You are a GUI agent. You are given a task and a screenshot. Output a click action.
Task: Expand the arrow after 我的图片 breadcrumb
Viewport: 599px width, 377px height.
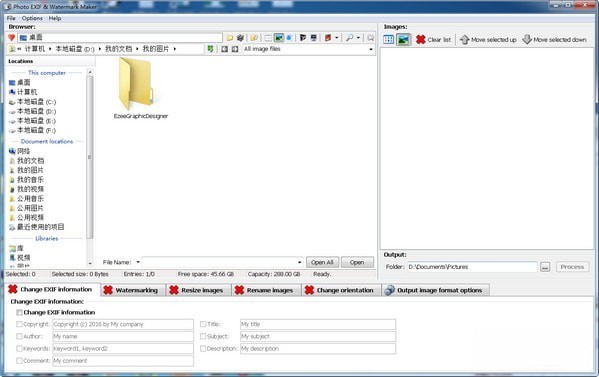175,49
